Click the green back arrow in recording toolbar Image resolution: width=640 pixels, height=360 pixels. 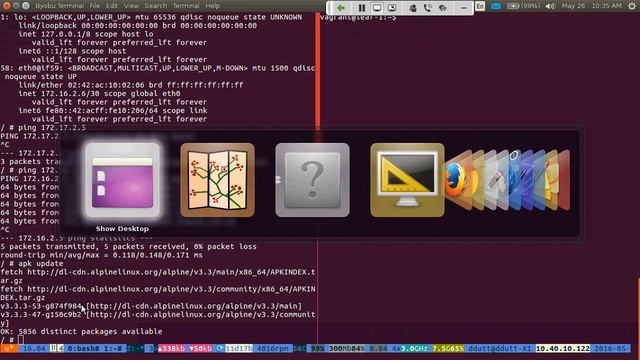[341, 8]
